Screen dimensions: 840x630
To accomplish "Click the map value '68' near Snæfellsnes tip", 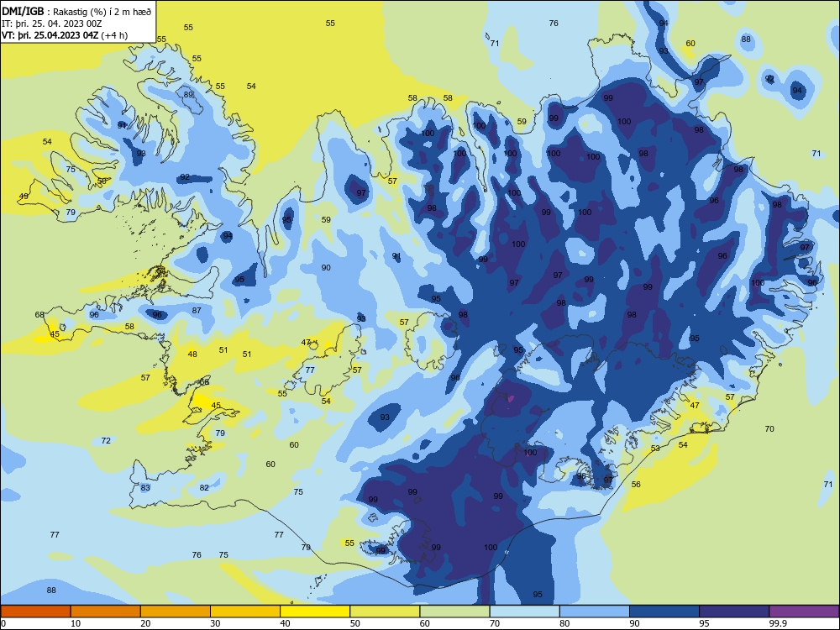I will click(39, 314).
